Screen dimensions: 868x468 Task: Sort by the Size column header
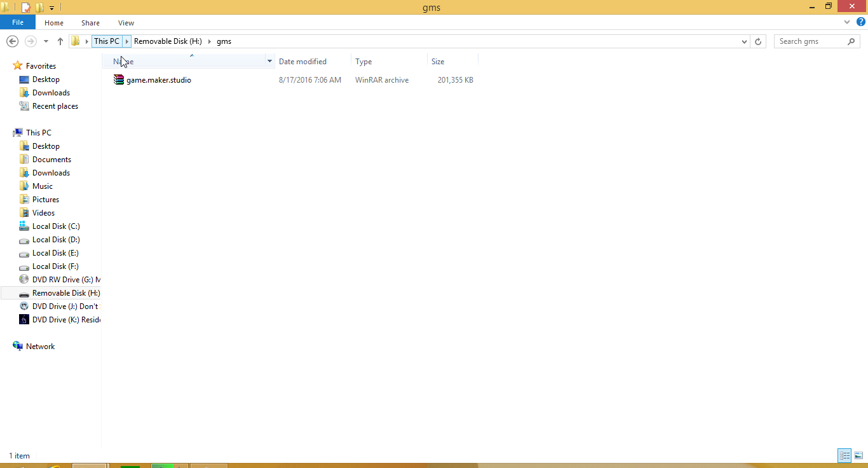438,62
